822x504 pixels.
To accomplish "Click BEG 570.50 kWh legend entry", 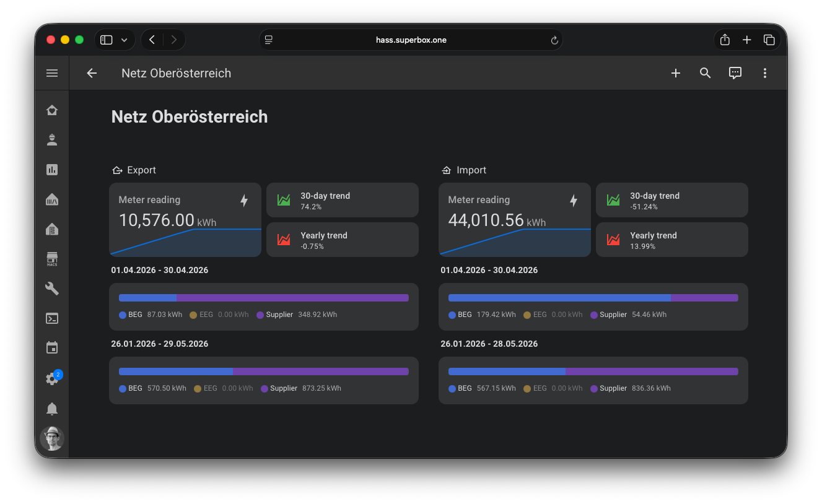I will (152, 388).
